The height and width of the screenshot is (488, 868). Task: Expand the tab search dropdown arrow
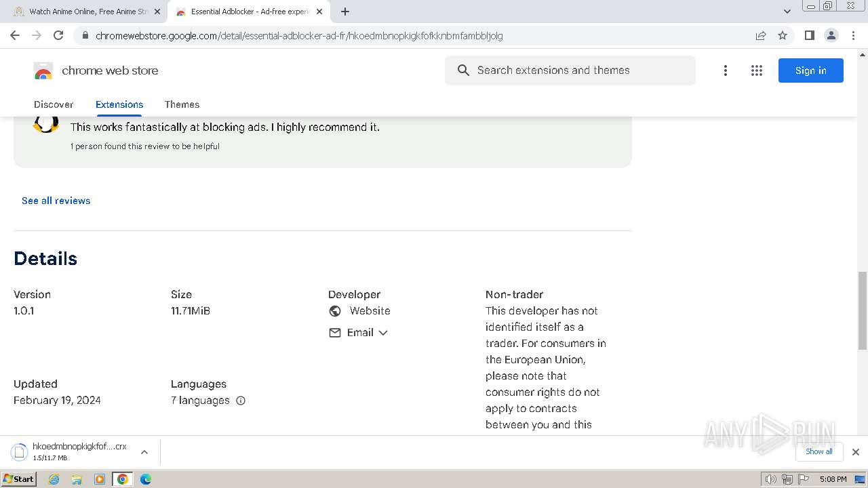pyautogui.click(x=787, y=12)
